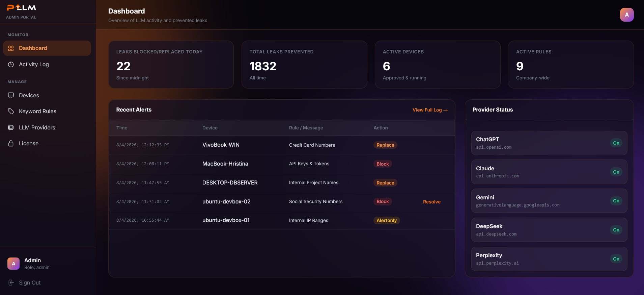Select the ubuntu-devbox-02 device name
Image resolution: width=644 pixels, height=295 pixels.
(x=226, y=201)
